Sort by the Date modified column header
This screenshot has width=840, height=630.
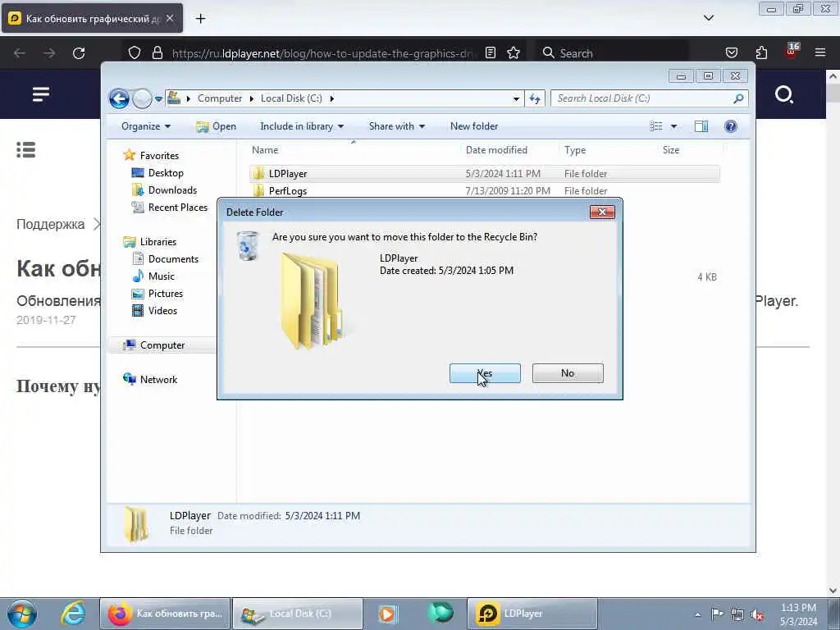coord(496,150)
